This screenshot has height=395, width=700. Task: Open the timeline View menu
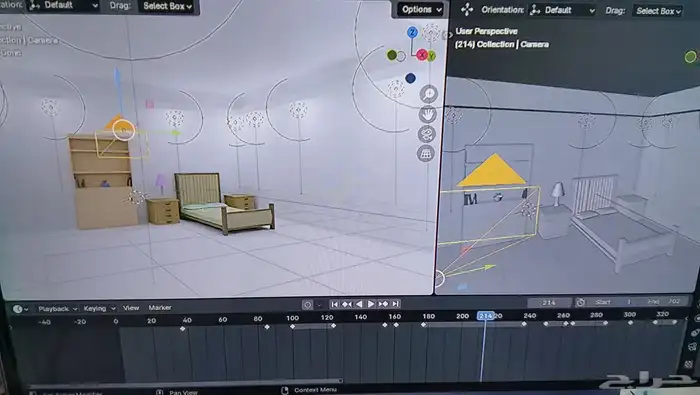pyautogui.click(x=131, y=308)
